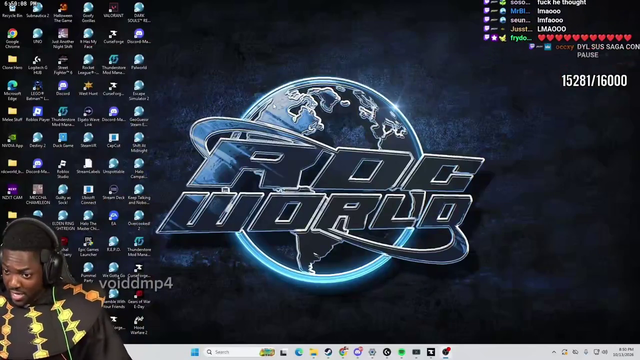
Task: Launch GeoGuessr Steam Edition shortcut
Action: 139,116
